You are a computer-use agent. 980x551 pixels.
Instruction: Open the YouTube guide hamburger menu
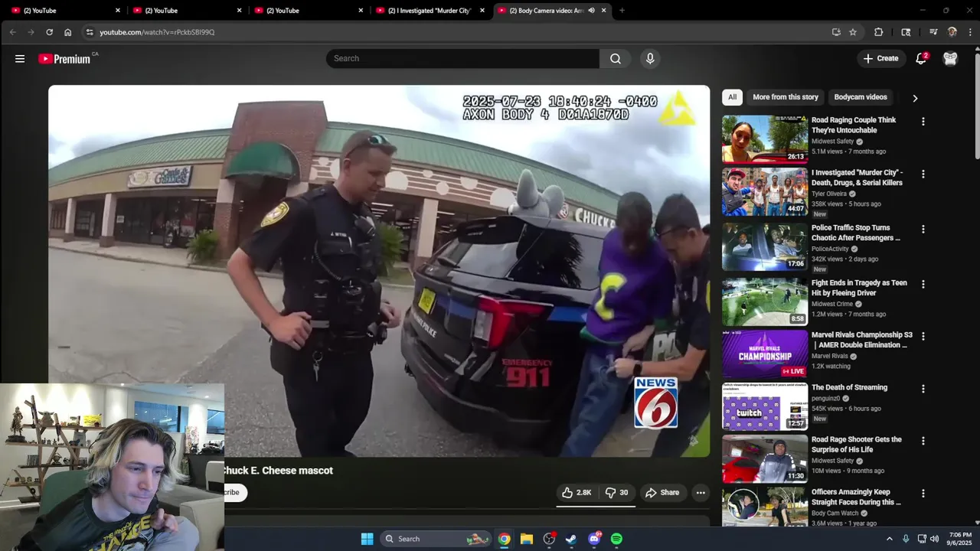point(20,58)
